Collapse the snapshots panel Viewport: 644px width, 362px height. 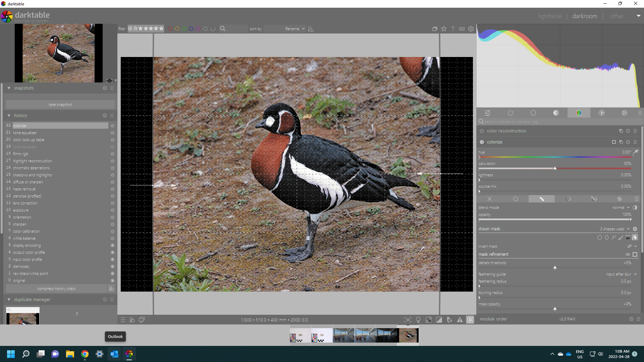coord(9,88)
